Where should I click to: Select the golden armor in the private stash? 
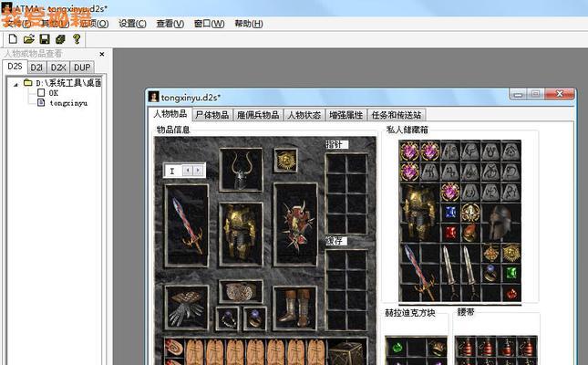point(419,213)
